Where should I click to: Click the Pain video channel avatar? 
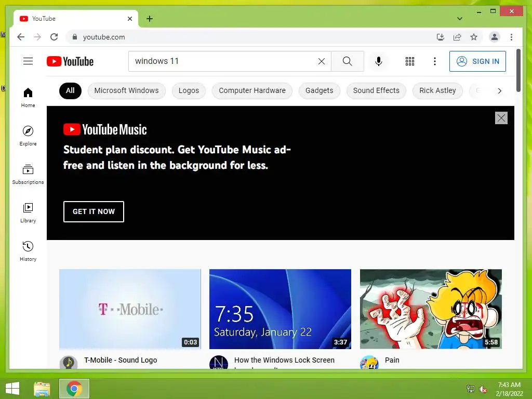coord(369,362)
